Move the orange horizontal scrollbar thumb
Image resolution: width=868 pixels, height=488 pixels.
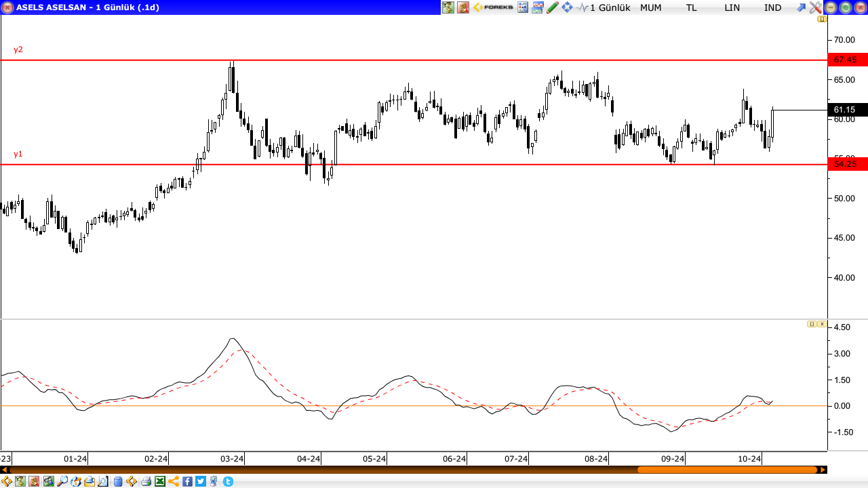click(x=727, y=470)
